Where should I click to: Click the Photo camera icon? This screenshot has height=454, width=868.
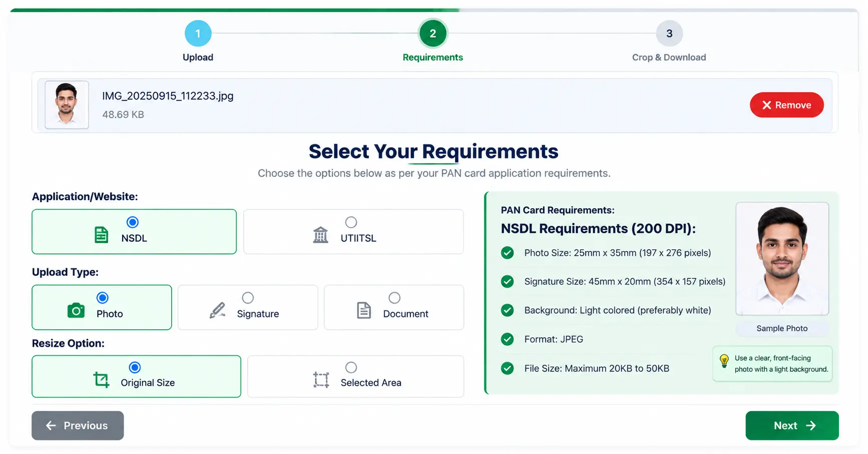click(76, 310)
